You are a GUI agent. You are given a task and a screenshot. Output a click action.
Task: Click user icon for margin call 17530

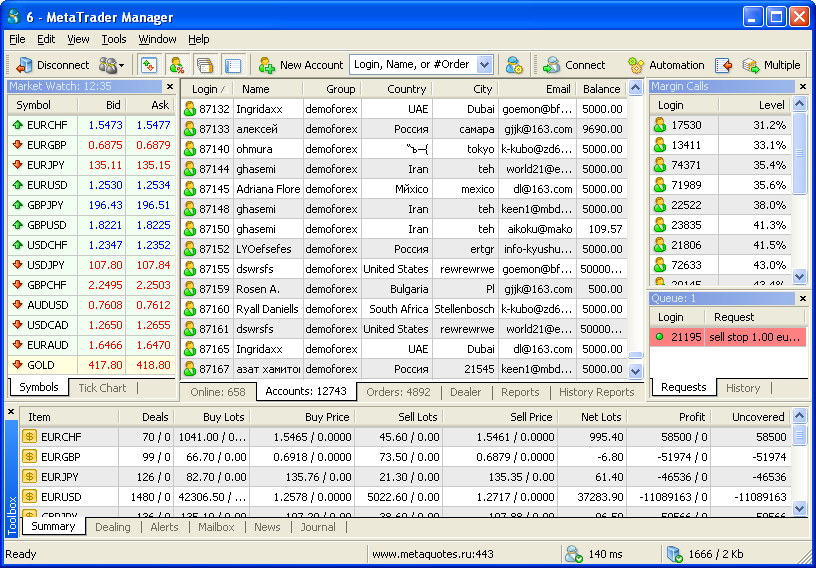click(x=660, y=125)
